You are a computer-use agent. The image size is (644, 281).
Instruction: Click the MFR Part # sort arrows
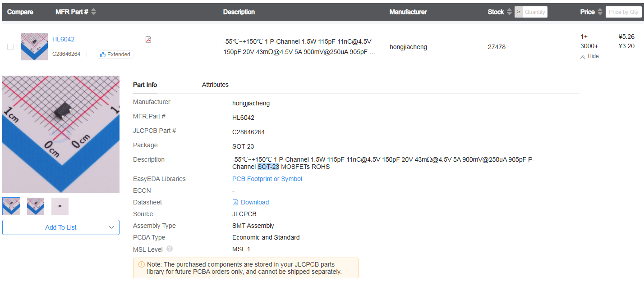(x=93, y=12)
